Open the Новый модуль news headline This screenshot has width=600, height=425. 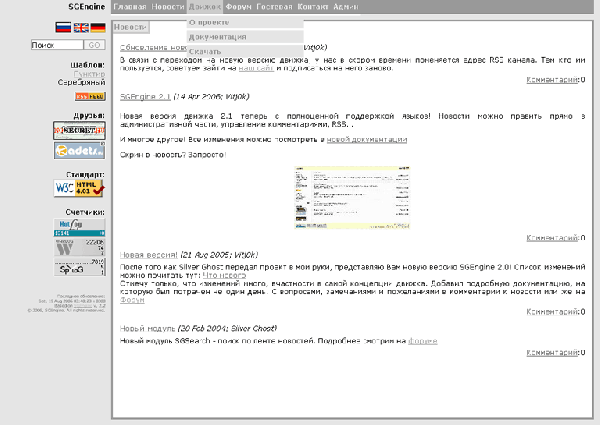click(x=147, y=329)
